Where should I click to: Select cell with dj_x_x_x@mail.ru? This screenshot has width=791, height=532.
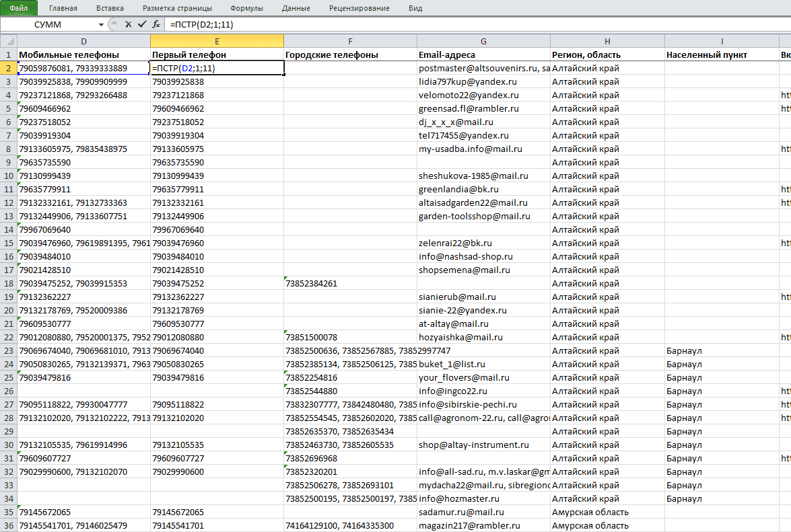483,122
